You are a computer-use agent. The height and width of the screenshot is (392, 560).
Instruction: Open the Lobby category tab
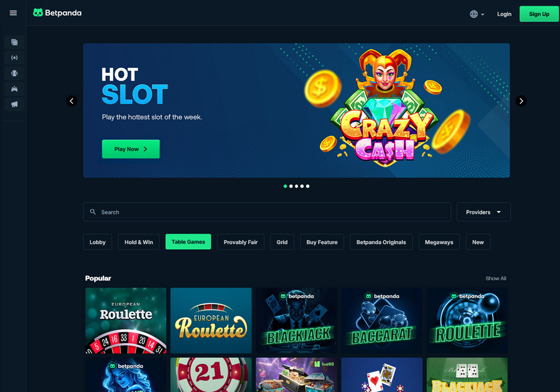click(x=97, y=242)
